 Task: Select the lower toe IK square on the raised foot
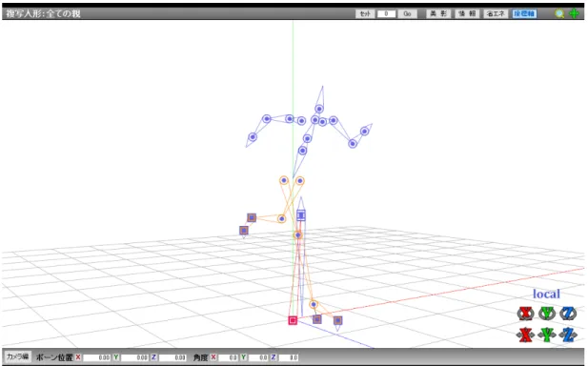click(244, 231)
